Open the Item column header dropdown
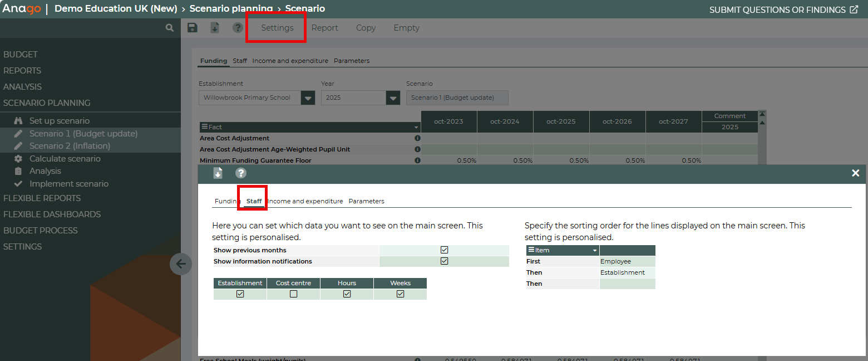Screen dimensions: 868x361 [x=595, y=251]
